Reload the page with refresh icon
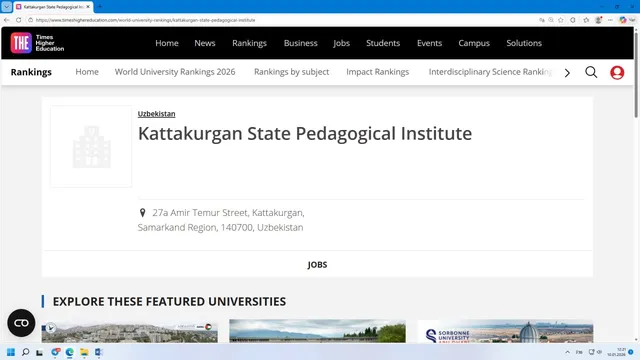This screenshot has width=640, height=360. (19, 20)
